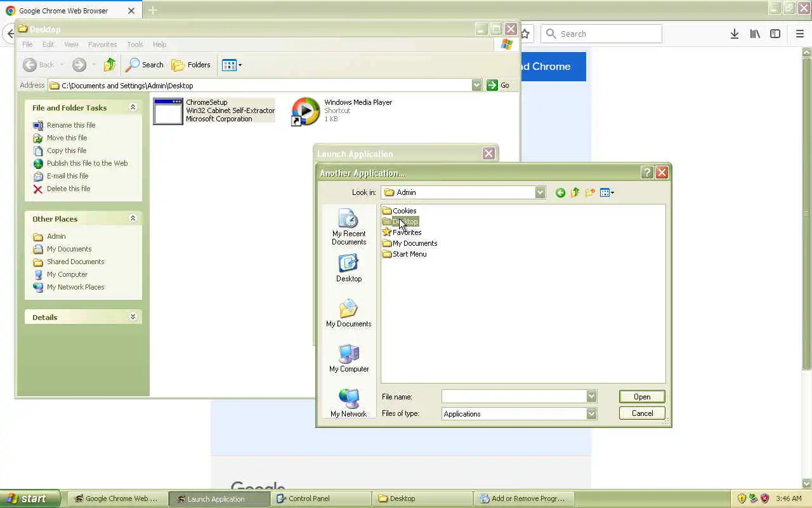
Task: Click the help question mark in dialog title
Action: tap(647, 173)
